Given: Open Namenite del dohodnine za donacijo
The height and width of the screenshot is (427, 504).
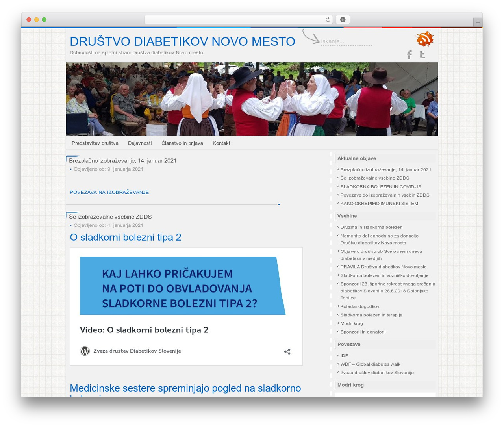Looking at the screenshot, I should coord(379,239).
